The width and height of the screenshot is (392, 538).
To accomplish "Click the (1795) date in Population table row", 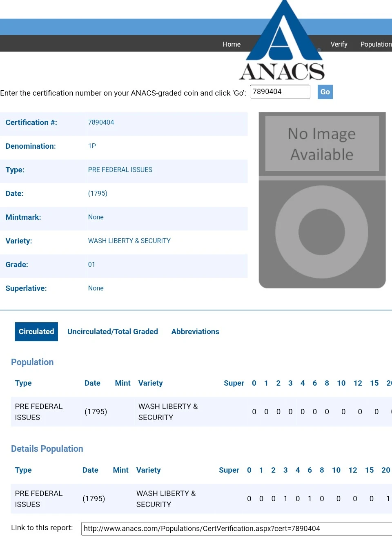I will pyautogui.click(x=96, y=412).
